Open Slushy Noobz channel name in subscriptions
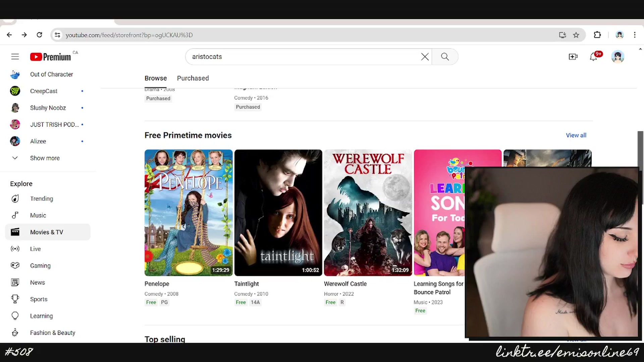 (x=48, y=108)
